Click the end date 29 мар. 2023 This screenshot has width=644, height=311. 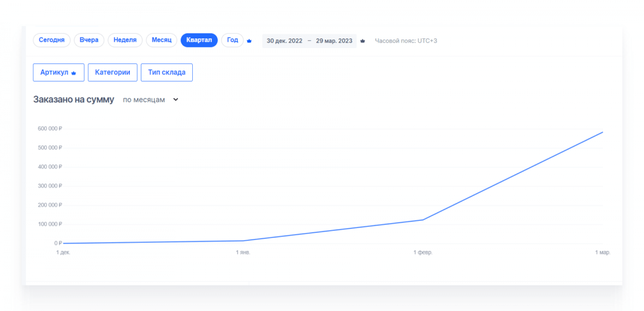tap(334, 41)
